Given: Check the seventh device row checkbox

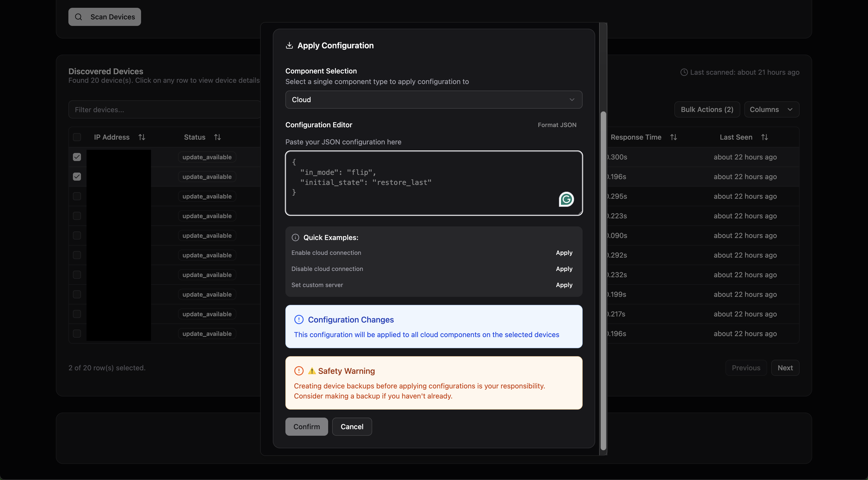Looking at the screenshot, I should coord(77,275).
